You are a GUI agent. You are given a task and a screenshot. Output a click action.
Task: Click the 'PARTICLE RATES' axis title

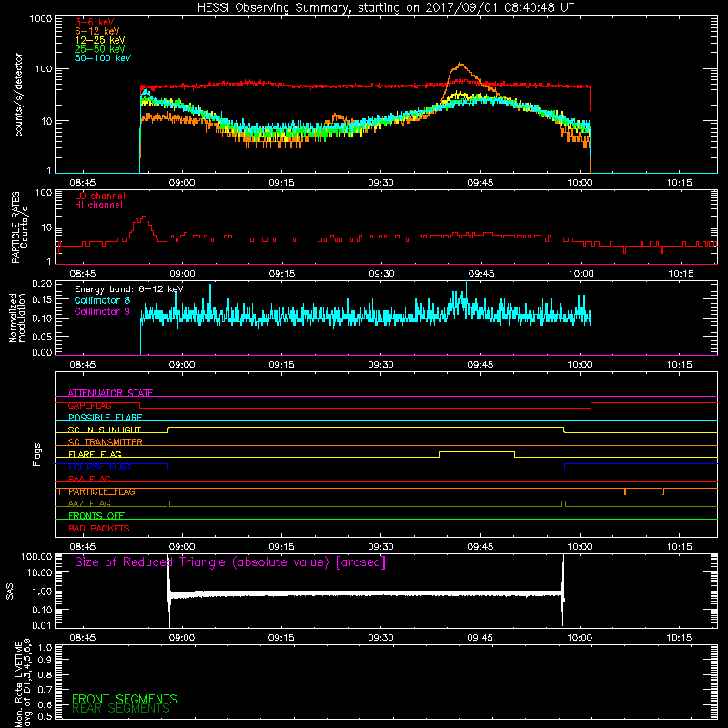point(15,227)
